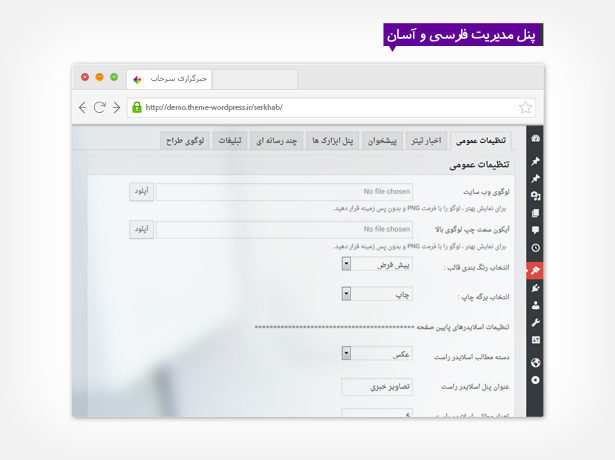Go back using the browser back arrow
This screenshot has width=615, height=460.
pyautogui.click(x=83, y=107)
